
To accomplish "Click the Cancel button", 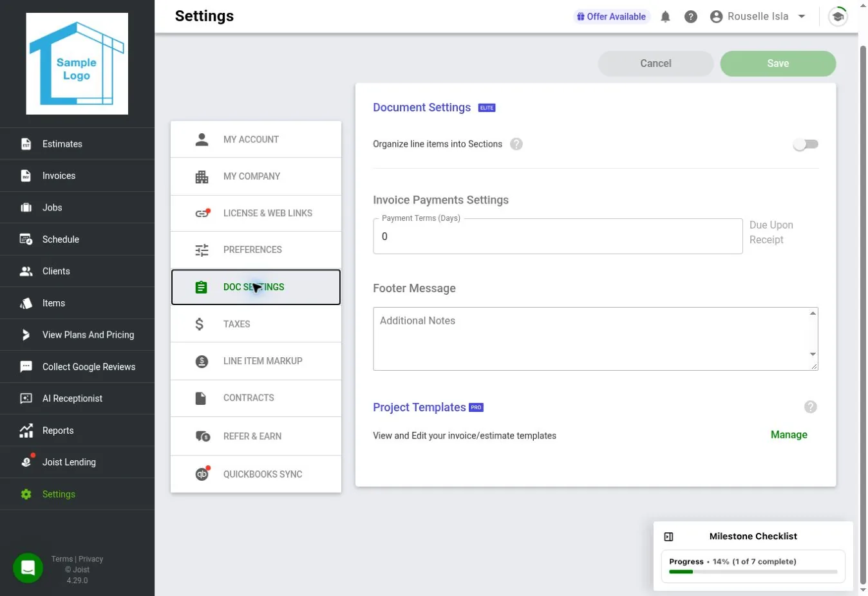I will [656, 64].
